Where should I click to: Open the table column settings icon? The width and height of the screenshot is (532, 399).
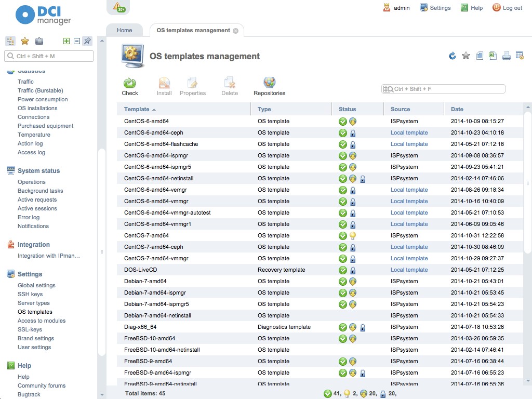519,55
